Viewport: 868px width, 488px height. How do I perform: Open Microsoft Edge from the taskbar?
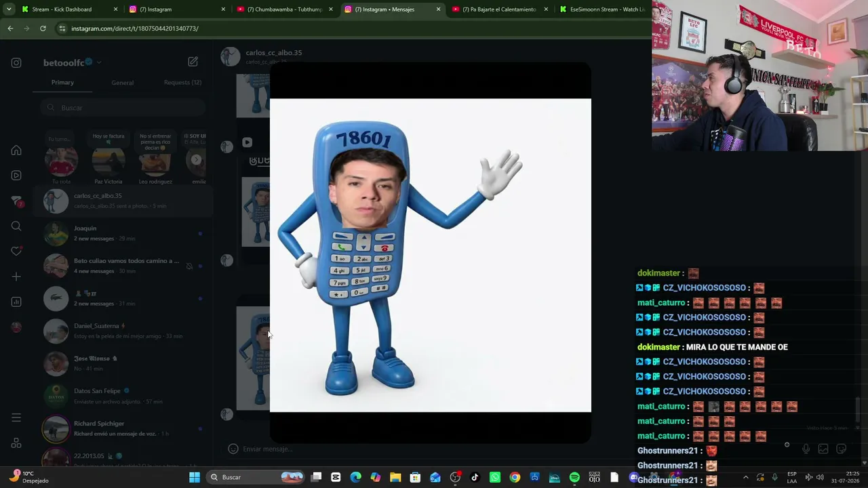[x=355, y=477]
